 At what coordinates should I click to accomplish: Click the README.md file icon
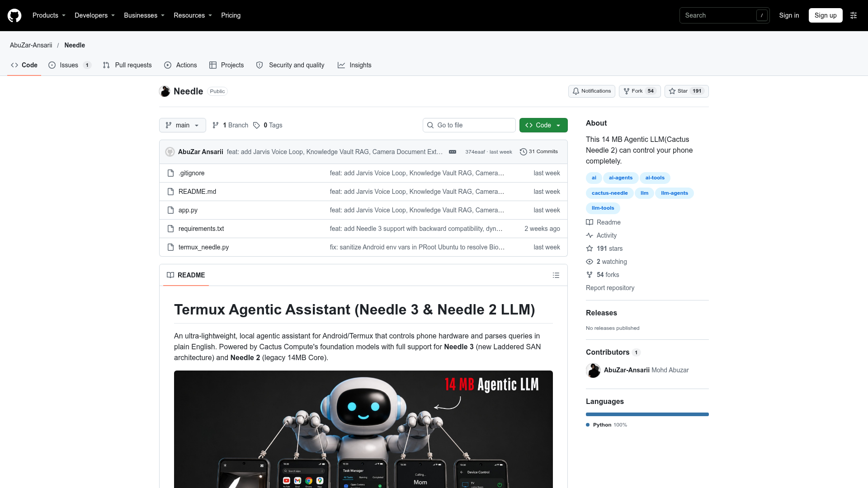click(170, 192)
